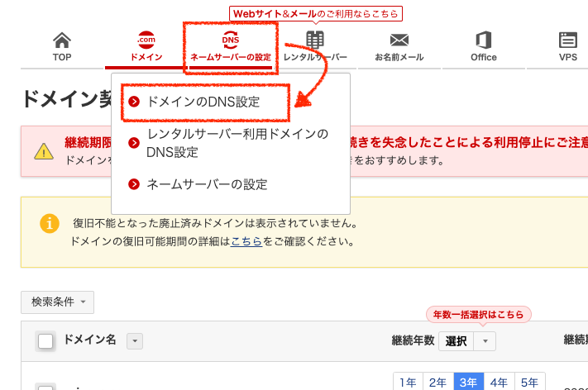Image resolution: width=588 pixels, height=390 pixels.
Task: Click arrow icon beside ドメインのDNS設定
Action: pyautogui.click(x=134, y=102)
